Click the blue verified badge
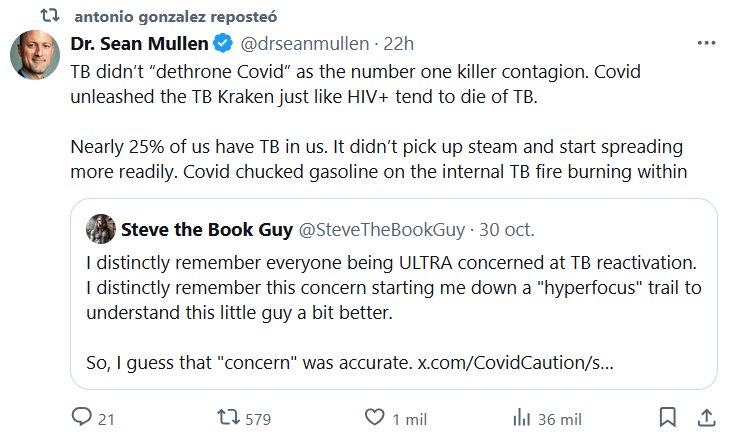 [224, 44]
